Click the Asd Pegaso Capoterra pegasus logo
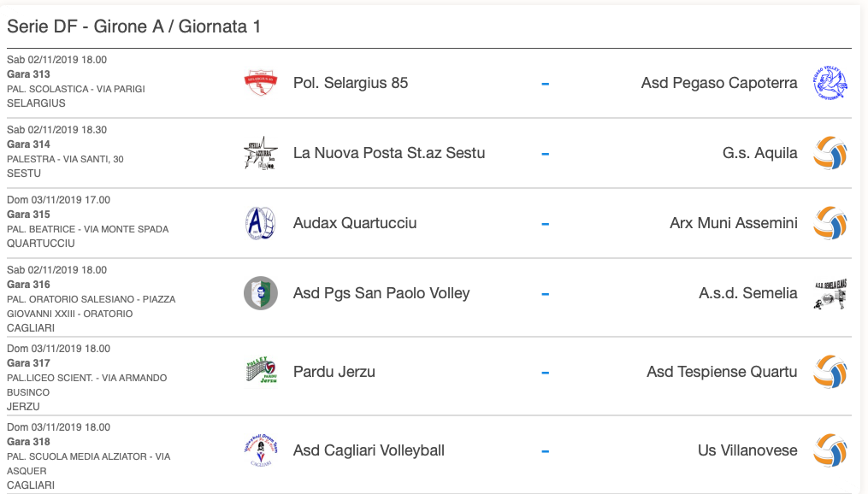This screenshot has height=494, width=868. (830, 83)
